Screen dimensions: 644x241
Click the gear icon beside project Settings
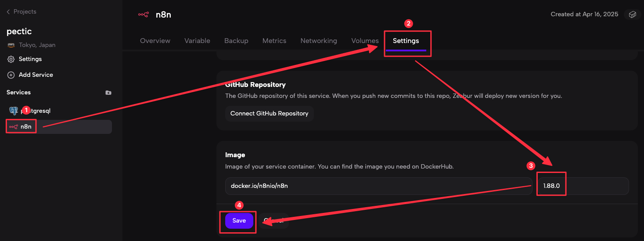(x=11, y=59)
